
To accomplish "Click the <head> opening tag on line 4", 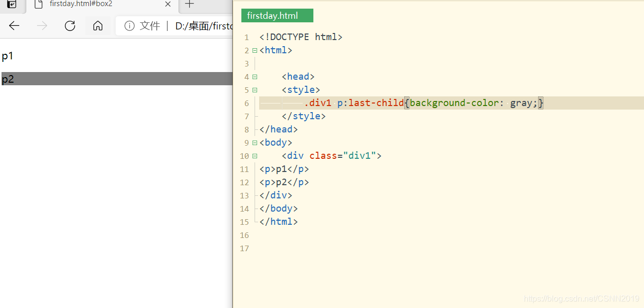I will pyautogui.click(x=298, y=77).
